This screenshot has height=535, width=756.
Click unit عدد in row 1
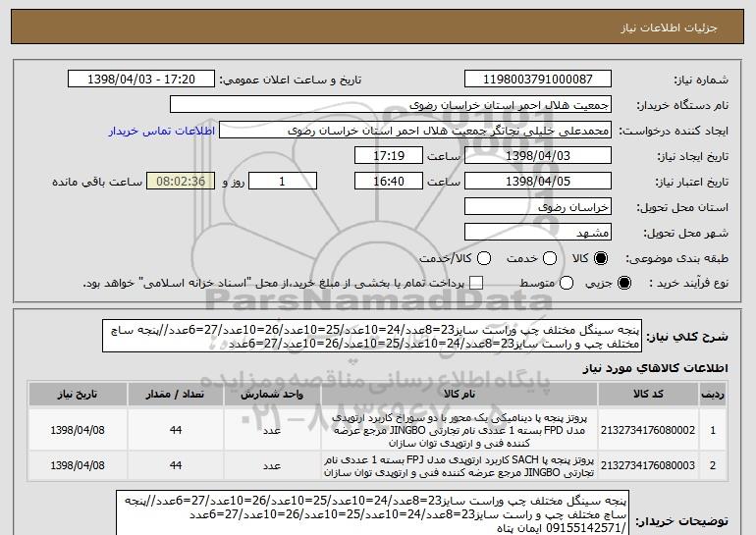pyautogui.click(x=272, y=430)
